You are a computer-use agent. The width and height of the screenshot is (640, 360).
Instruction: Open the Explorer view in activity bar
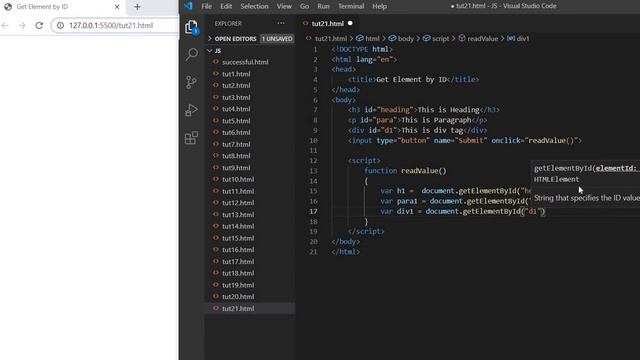[x=191, y=27]
